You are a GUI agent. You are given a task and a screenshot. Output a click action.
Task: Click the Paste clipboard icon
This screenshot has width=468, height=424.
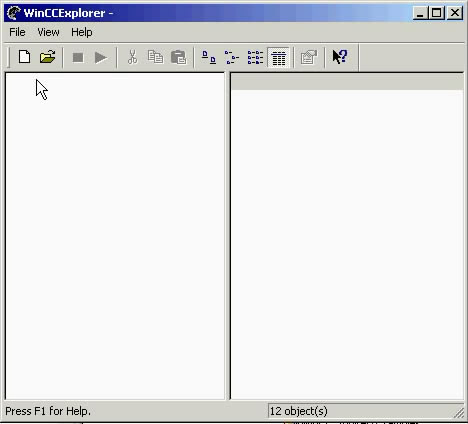[179, 57]
